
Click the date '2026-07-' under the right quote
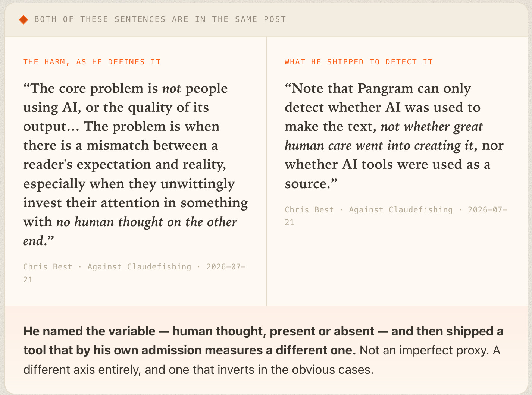[x=488, y=210]
